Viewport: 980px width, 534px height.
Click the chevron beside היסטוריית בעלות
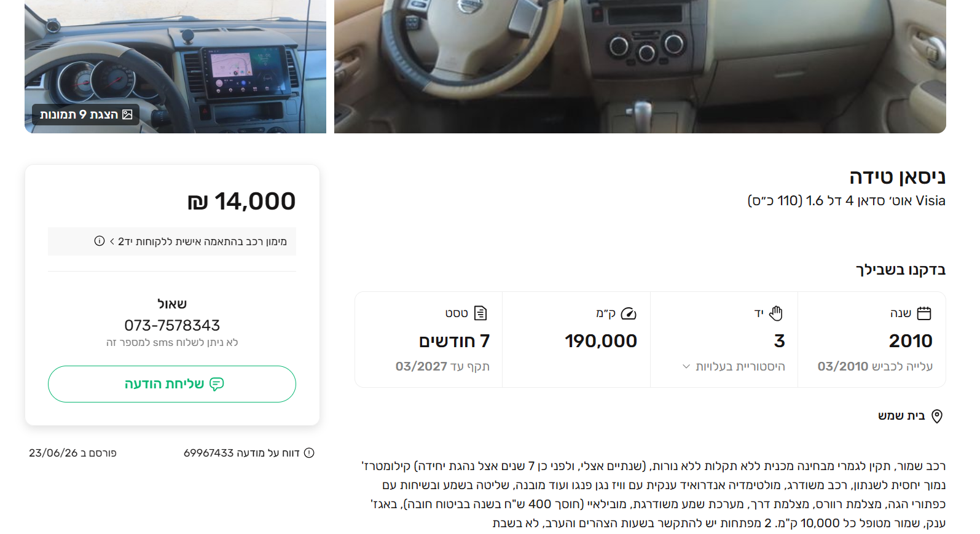[x=686, y=367]
